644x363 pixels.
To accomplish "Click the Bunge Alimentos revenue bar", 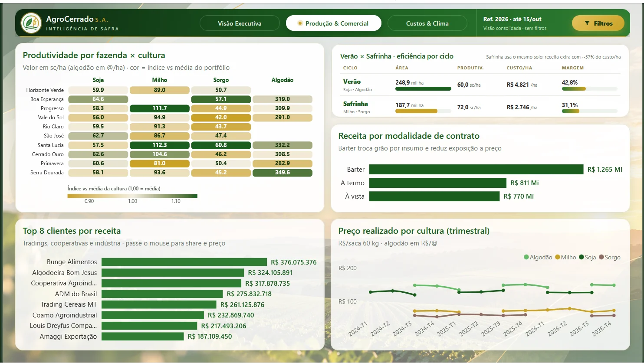I will [184, 262].
